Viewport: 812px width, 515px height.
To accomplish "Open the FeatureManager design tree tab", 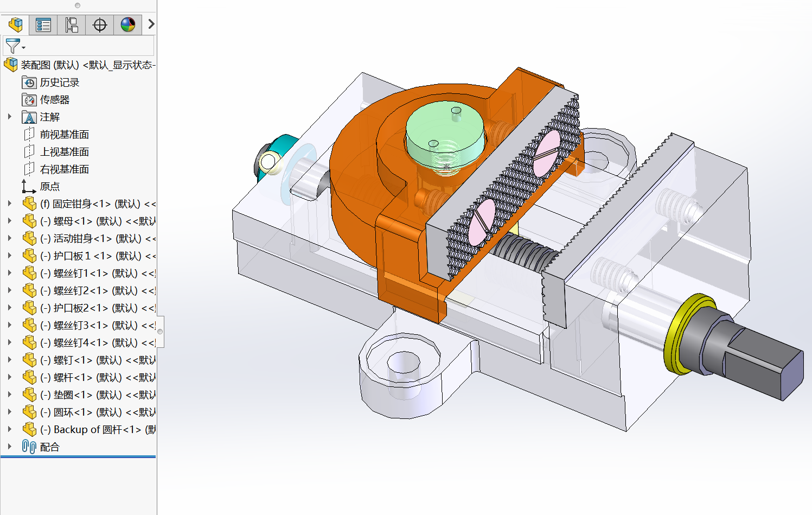I will coord(15,24).
